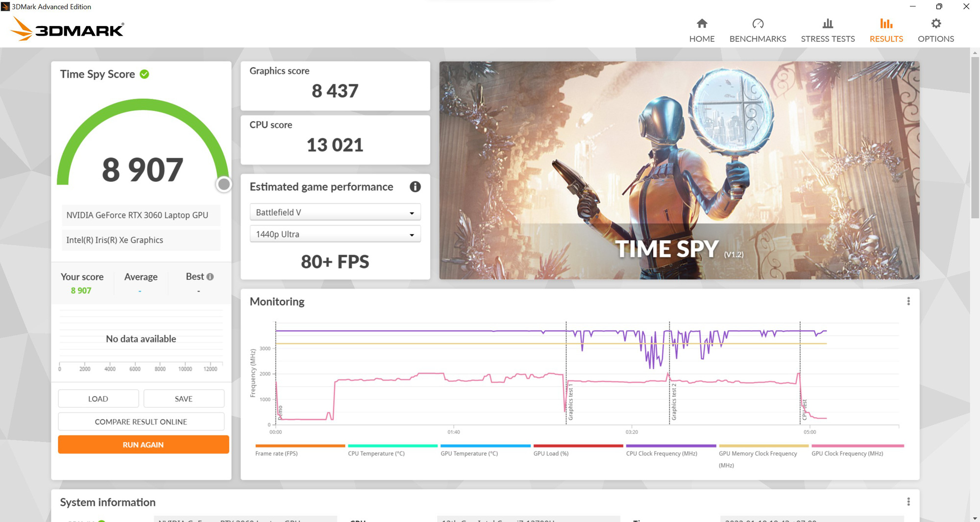980x522 pixels.
Task: Click the 3DMark app icon in the title bar
Action: point(5,6)
